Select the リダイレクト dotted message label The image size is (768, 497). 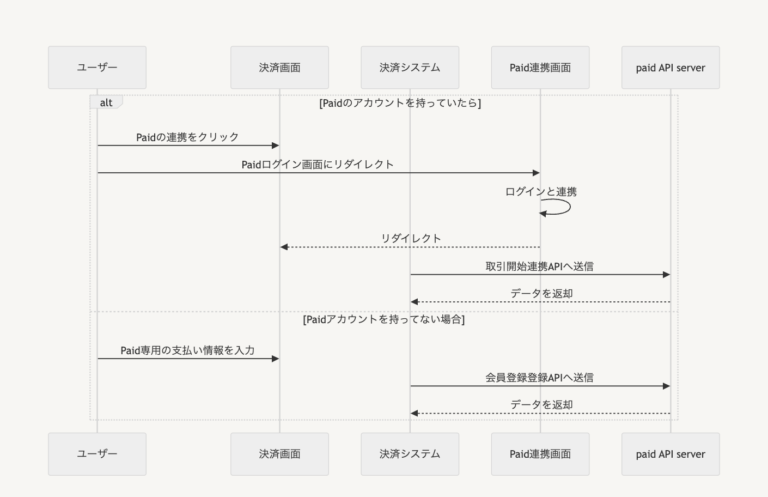click(410, 238)
